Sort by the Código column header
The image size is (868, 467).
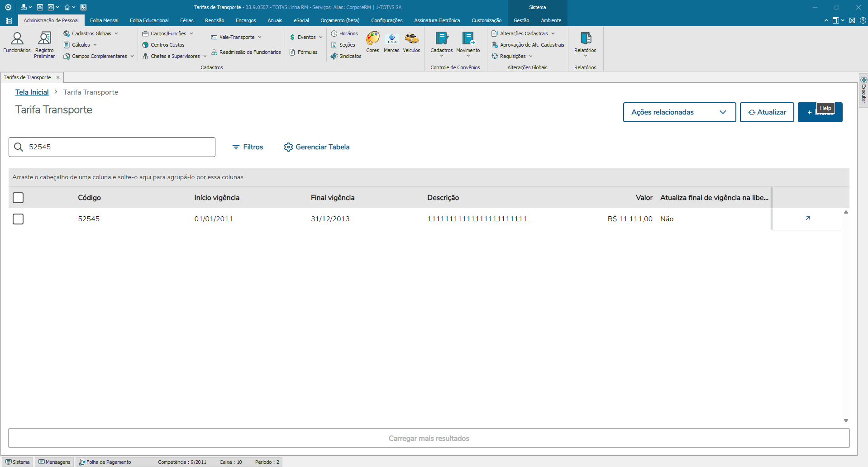(x=89, y=198)
